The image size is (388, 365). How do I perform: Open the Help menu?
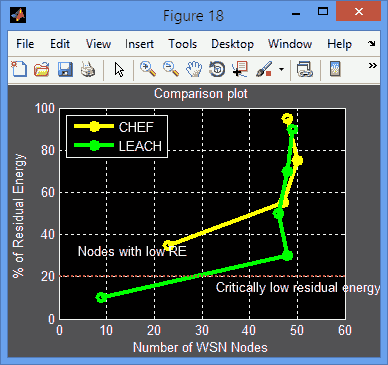pyautogui.click(x=339, y=44)
